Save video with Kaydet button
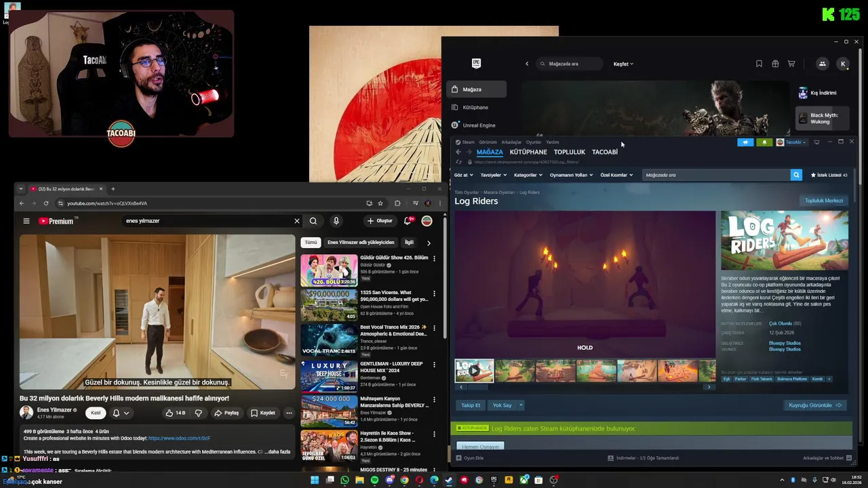Viewport: 868px width, 488px height. (262, 413)
